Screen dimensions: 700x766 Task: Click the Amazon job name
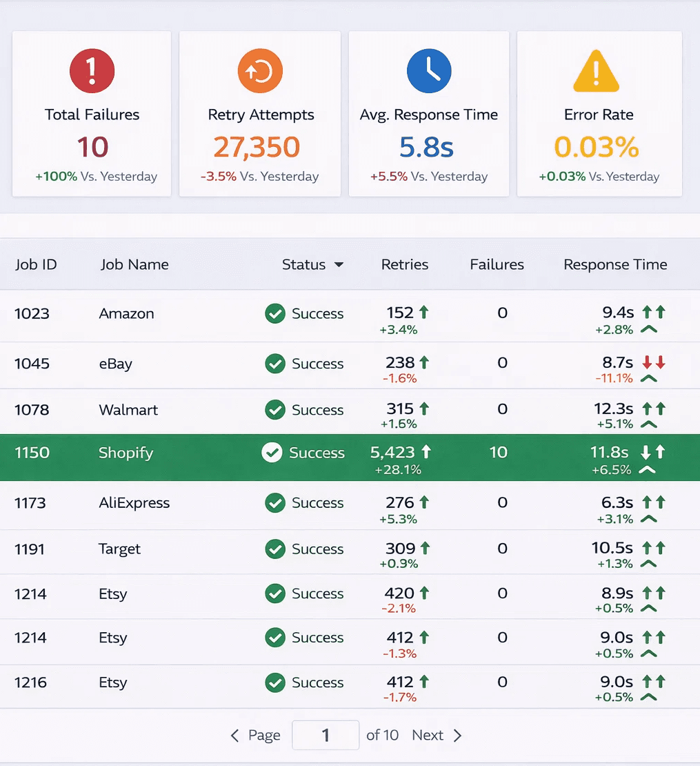pyautogui.click(x=126, y=313)
